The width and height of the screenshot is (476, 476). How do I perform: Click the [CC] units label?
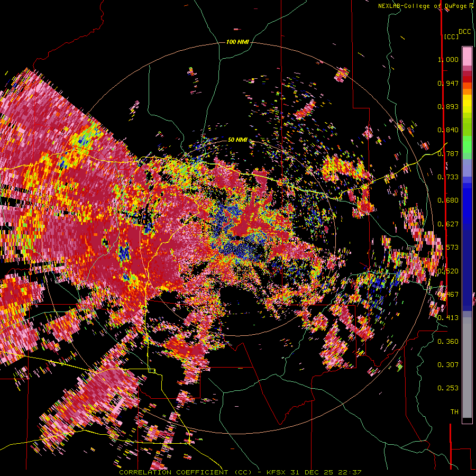click(451, 36)
